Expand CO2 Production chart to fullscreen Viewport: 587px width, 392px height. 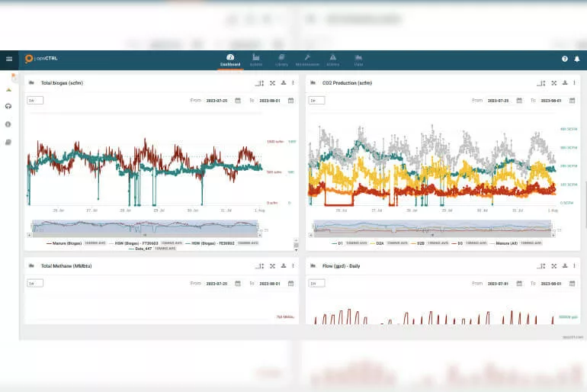pyautogui.click(x=554, y=83)
